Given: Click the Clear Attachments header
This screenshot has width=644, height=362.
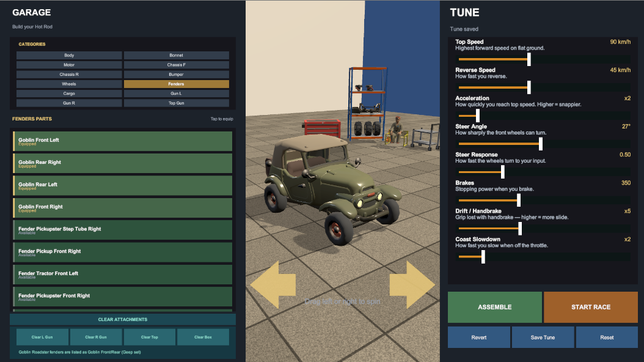Looking at the screenshot, I should [x=122, y=319].
